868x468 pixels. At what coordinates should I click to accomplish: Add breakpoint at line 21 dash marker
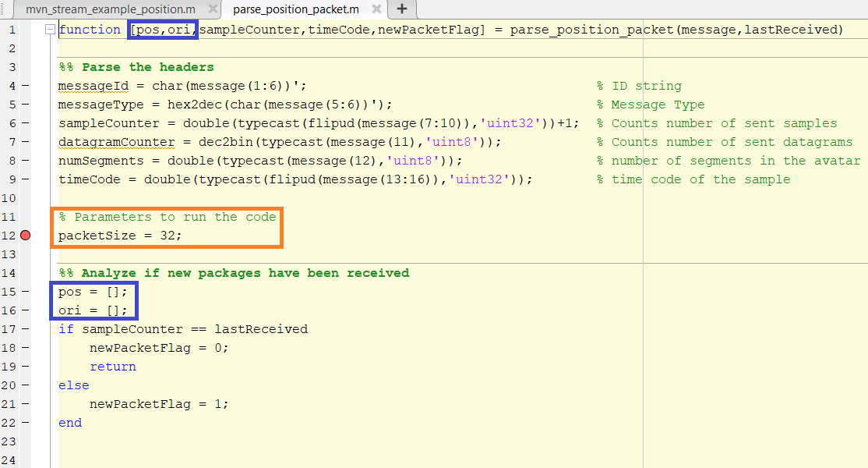click(26, 404)
